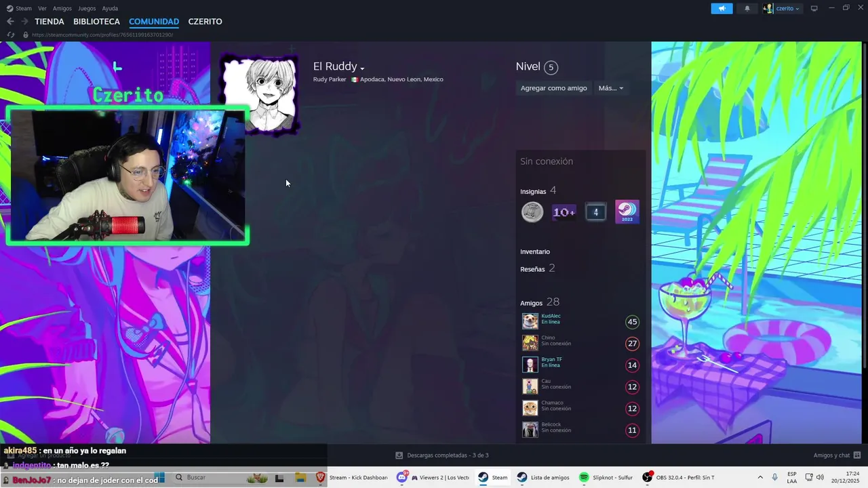Open the Ayuda menu
Screen dimensions: 868x488
click(110, 8)
